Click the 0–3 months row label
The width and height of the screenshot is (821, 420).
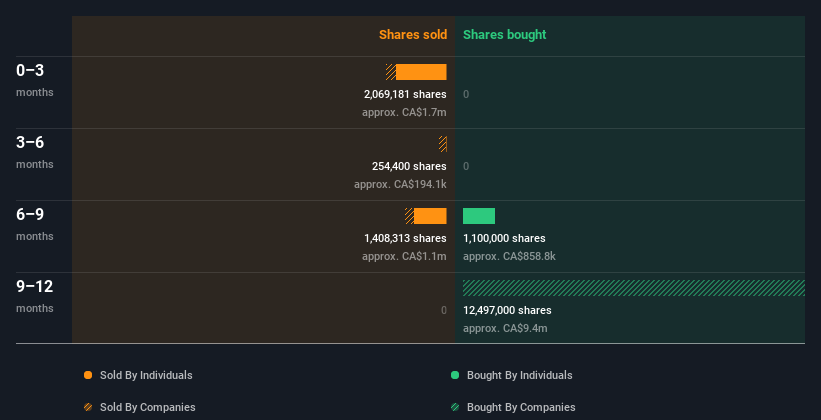(x=35, y=80)
